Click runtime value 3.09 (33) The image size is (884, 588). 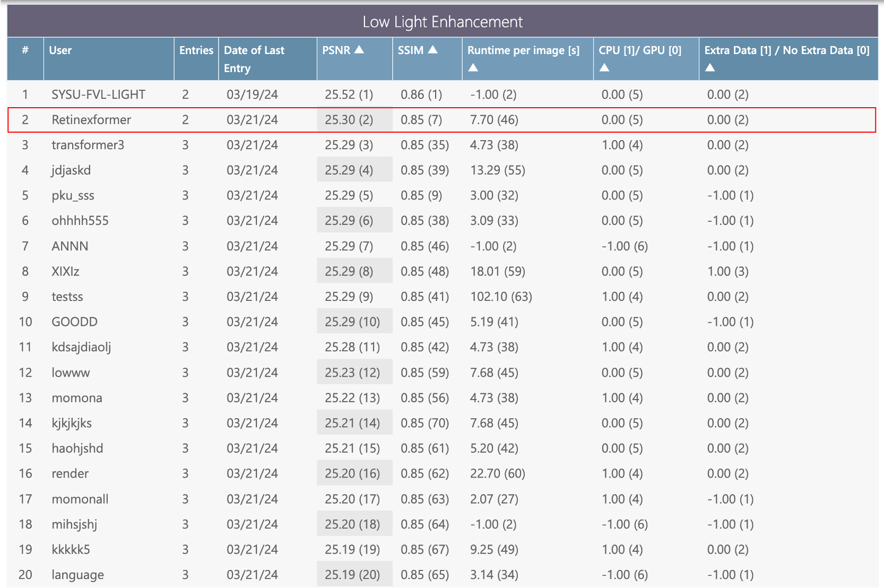click(495, 221)
